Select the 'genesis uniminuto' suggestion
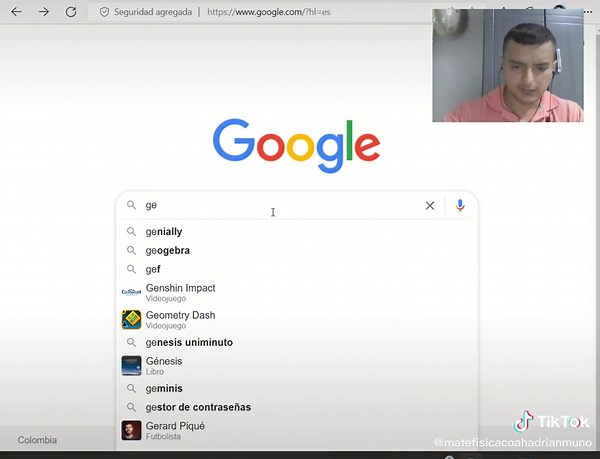The width and height of the screenshot is (600, 459). pos(297,342)
